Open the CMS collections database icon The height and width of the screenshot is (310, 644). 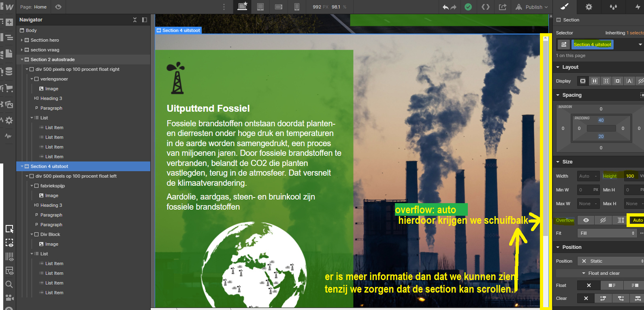[9, 71]
